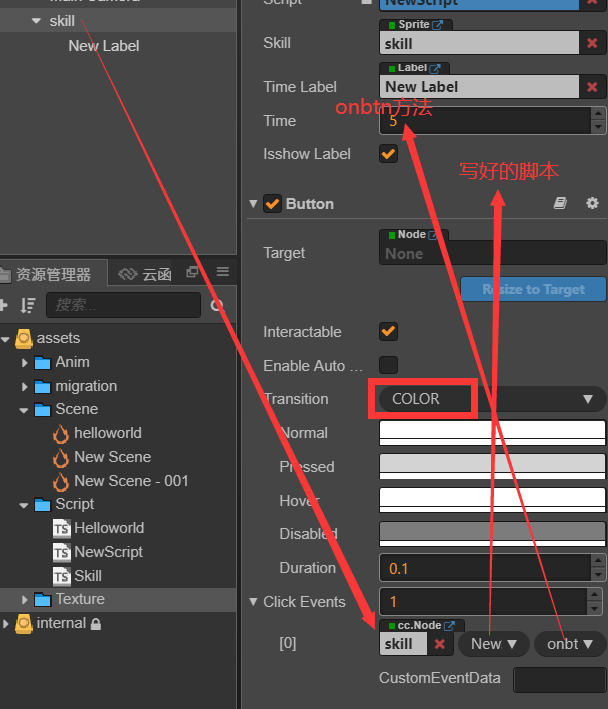This screenshot has height=709, width=608.
Task: Click the Click Events count field
Action: pyautogui.click(x=483, y=602)
